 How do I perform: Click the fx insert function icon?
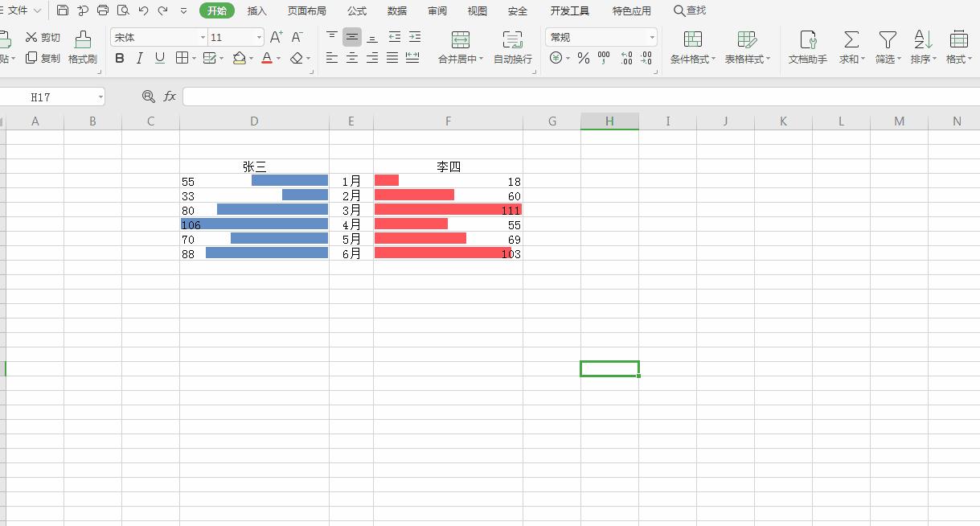[170, 97]
